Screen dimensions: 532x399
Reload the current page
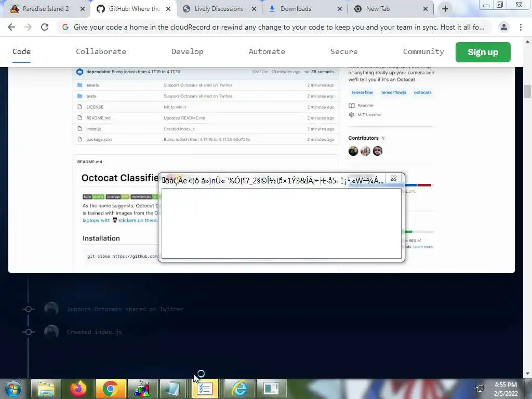pyautogui.click(x=45, y=27)
